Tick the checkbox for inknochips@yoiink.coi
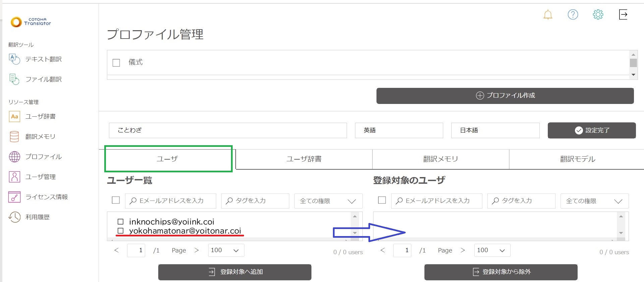The height and width of the screenshot is (282, 644). (x=121, y=222)
